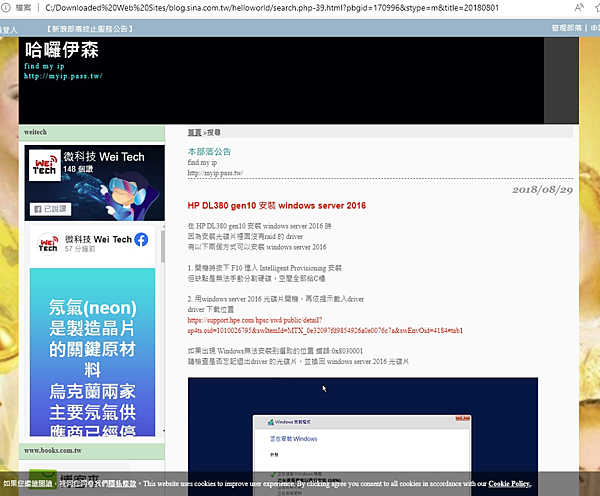This screenshot has height=496, width=600.
Task: Click the read aloud icon in address bar
Action: click(x=579, y=8)
